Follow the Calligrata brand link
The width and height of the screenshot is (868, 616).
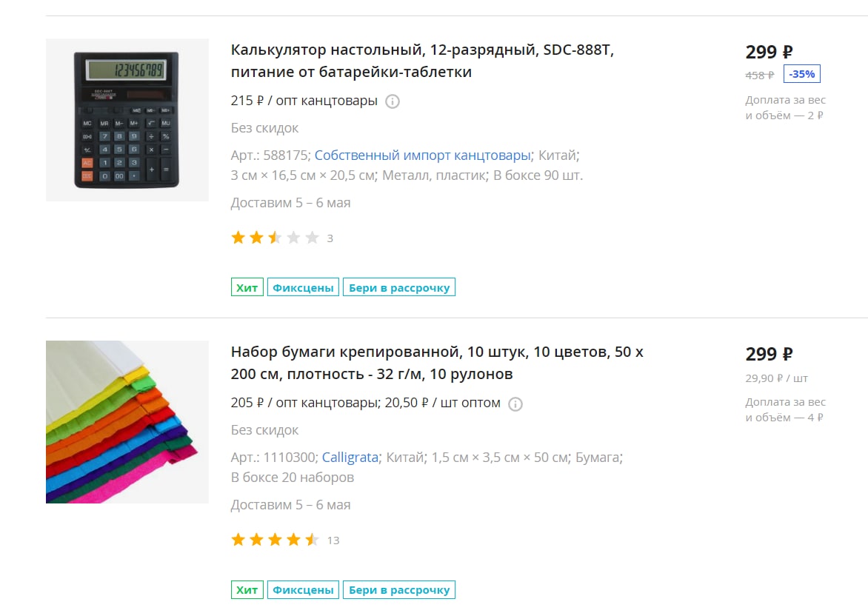click(x=350, y=458)
